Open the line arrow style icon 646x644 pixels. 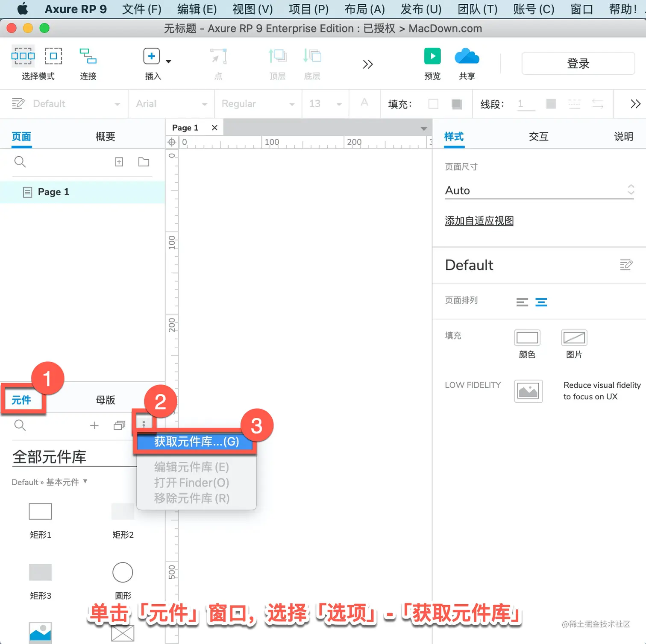tap(598, 104)
